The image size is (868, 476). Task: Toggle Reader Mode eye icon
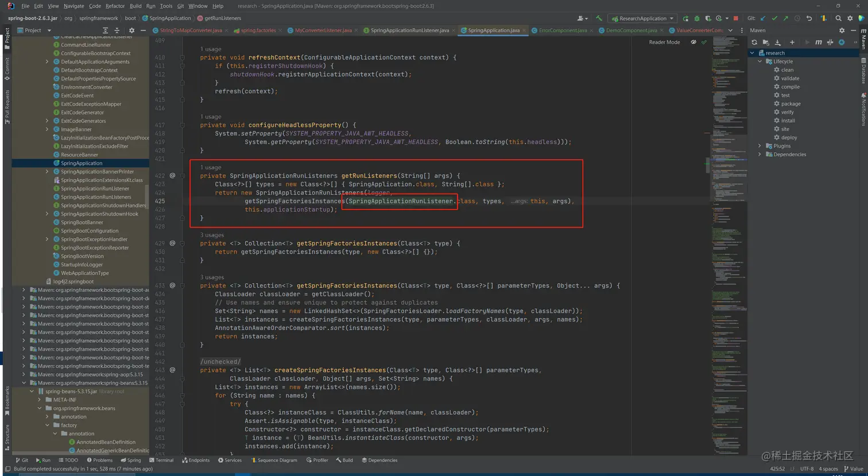click(x=693, y=42)
